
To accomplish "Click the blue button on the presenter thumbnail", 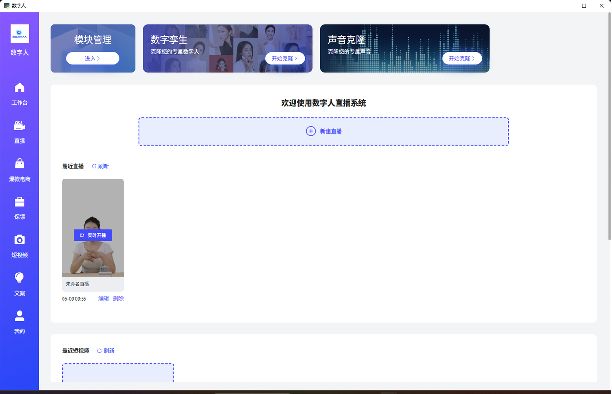I will click(x=93, y=235).
